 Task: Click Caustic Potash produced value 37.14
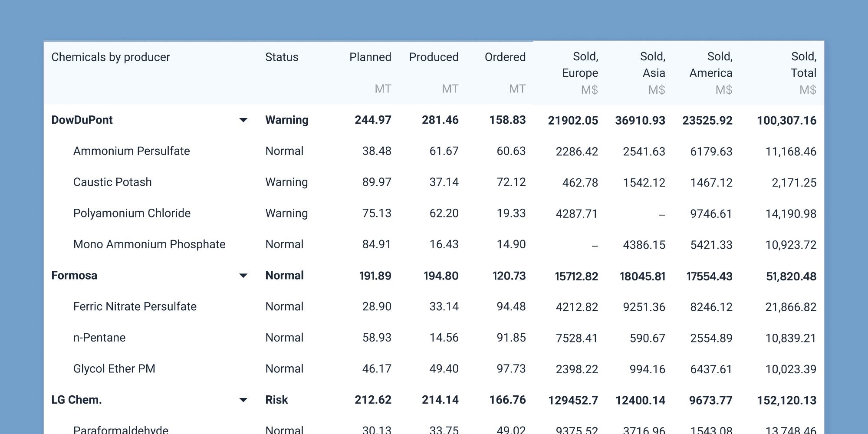(x=444, y=182)
